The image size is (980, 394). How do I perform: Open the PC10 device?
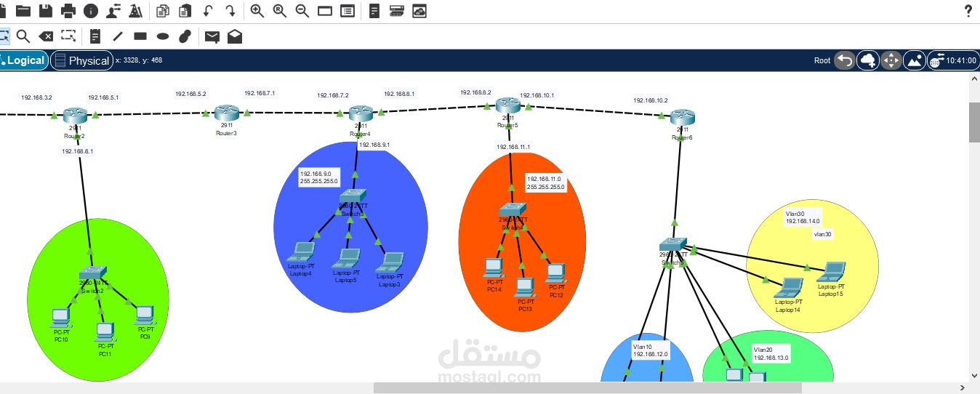click(60, 318)
